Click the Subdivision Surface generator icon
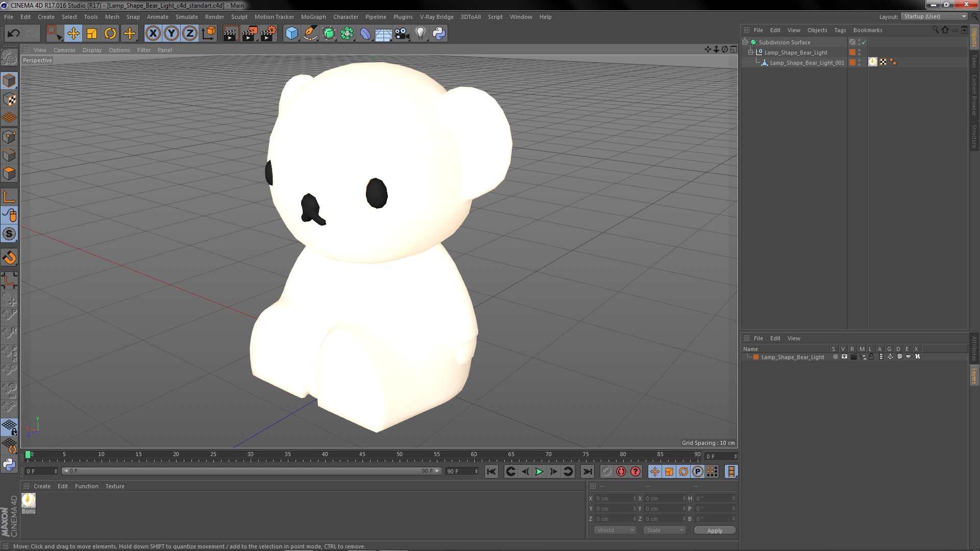The image size is (980, 551). click(x=329, y=34)
